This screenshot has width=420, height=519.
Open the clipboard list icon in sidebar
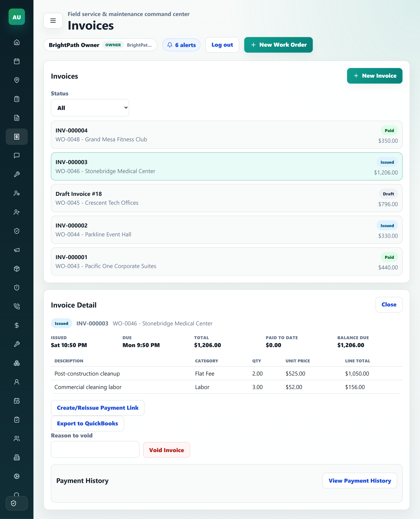click(x=17, y=99)
